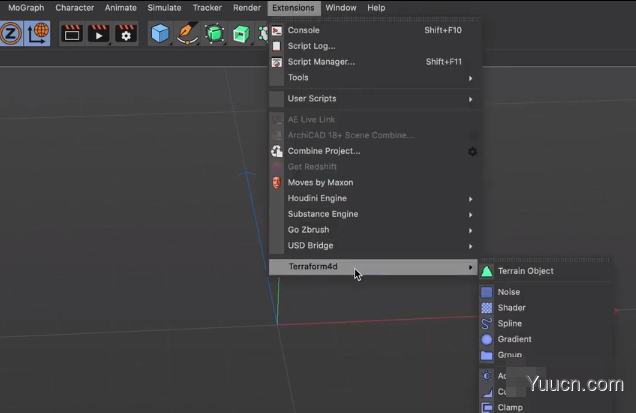Expand the User Scripts submenu
636x413 pixels.
click(374, 99)
